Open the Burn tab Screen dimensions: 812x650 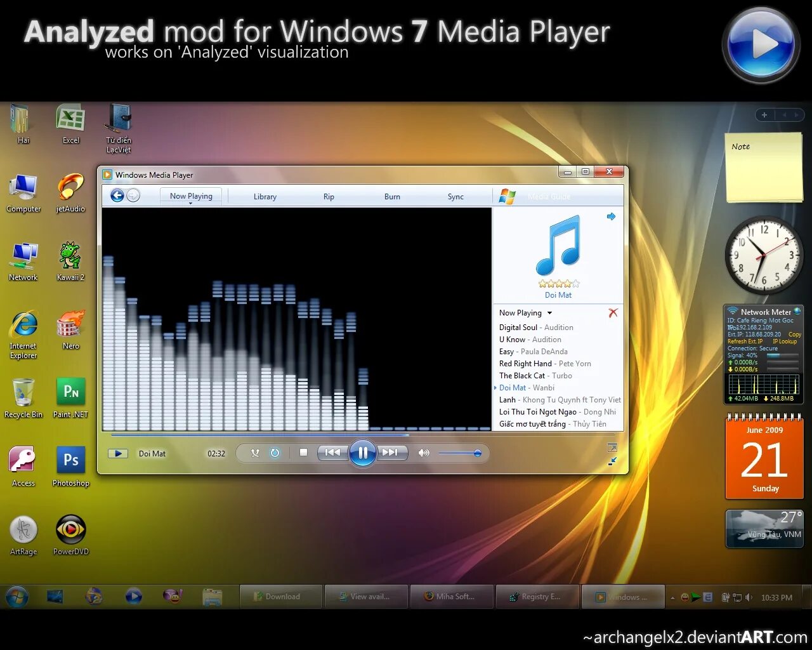click(392, 197)
